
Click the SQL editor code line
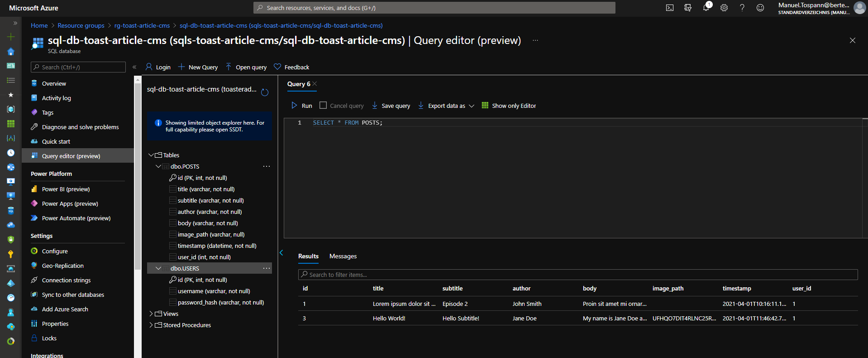tap(348, 123)
